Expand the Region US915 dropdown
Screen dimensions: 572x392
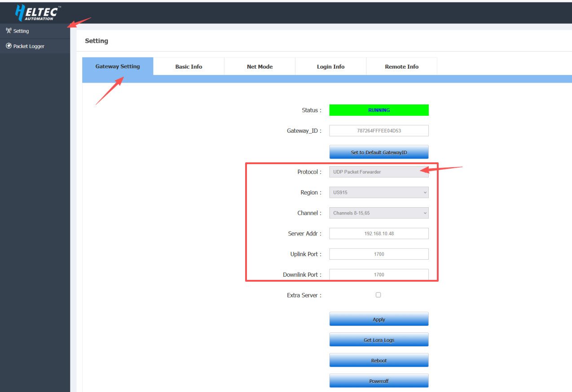[378, 192]
